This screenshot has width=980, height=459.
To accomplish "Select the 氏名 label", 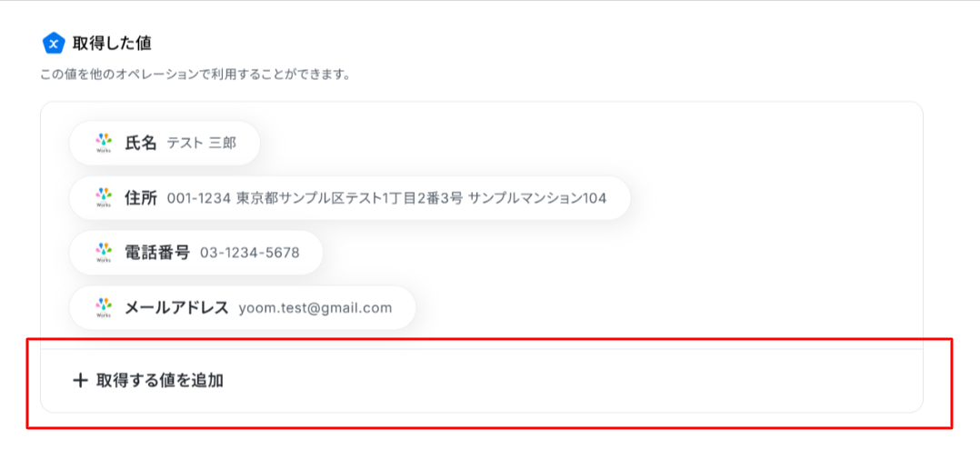I will (141, 143).
